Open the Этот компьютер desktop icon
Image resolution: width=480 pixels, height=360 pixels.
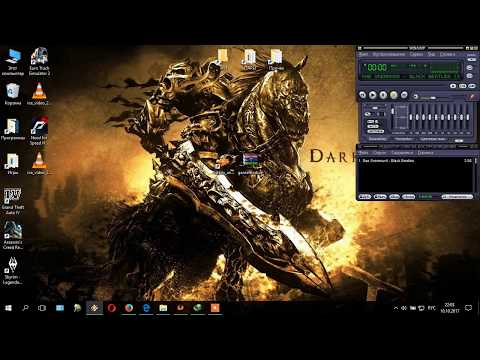[x=13, y=62]
